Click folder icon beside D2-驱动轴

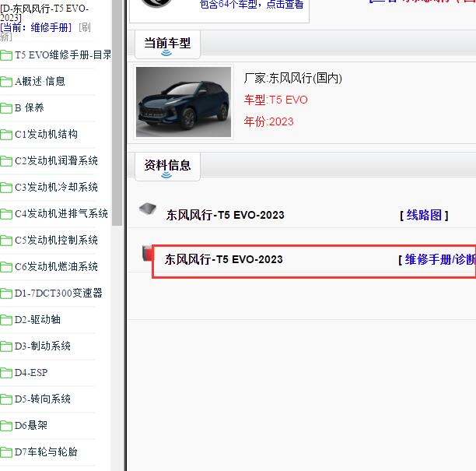[6, 320]
